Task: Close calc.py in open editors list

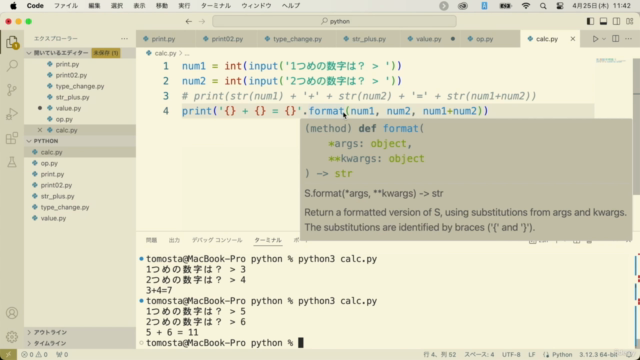Action: click(x=40, y=130)
